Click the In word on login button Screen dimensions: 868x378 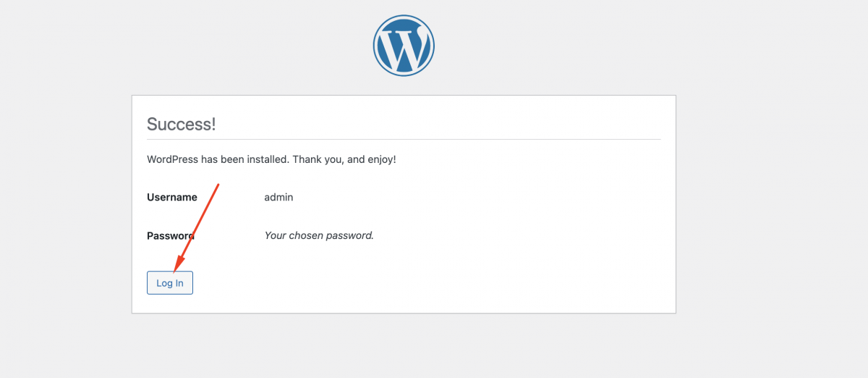179,283
